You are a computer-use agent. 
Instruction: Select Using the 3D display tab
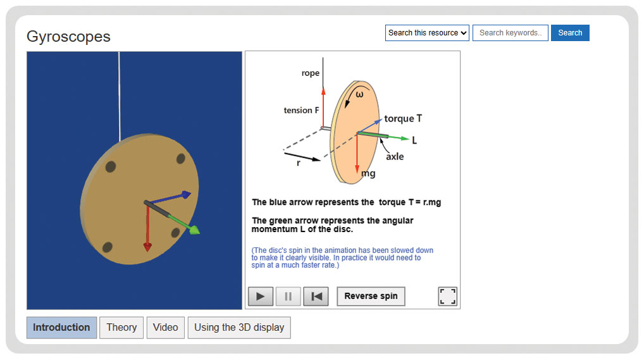239,327
